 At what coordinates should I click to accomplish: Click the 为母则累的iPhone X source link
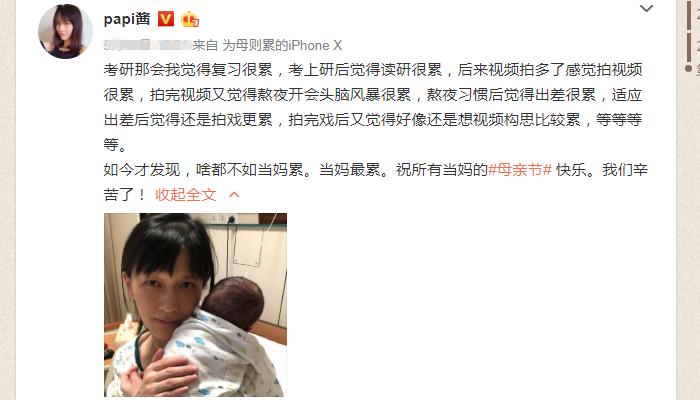coord(282,45)
